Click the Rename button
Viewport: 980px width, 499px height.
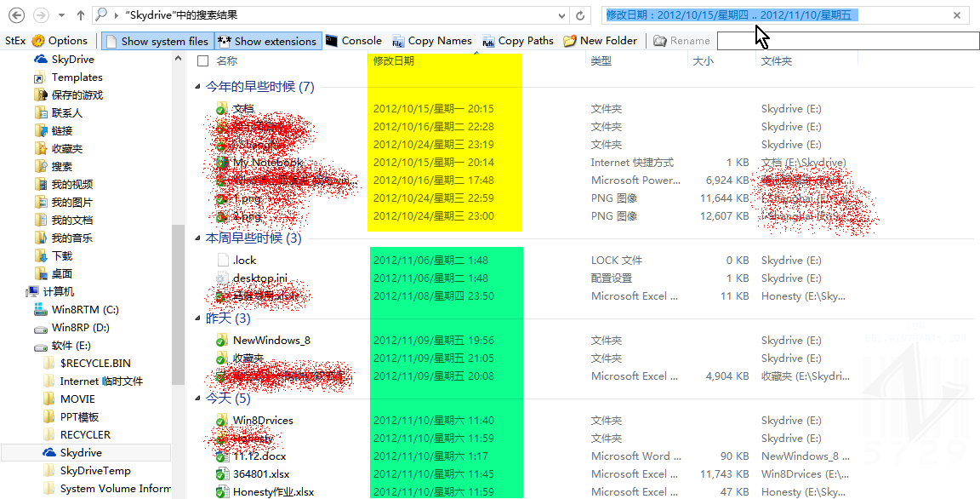681,41
